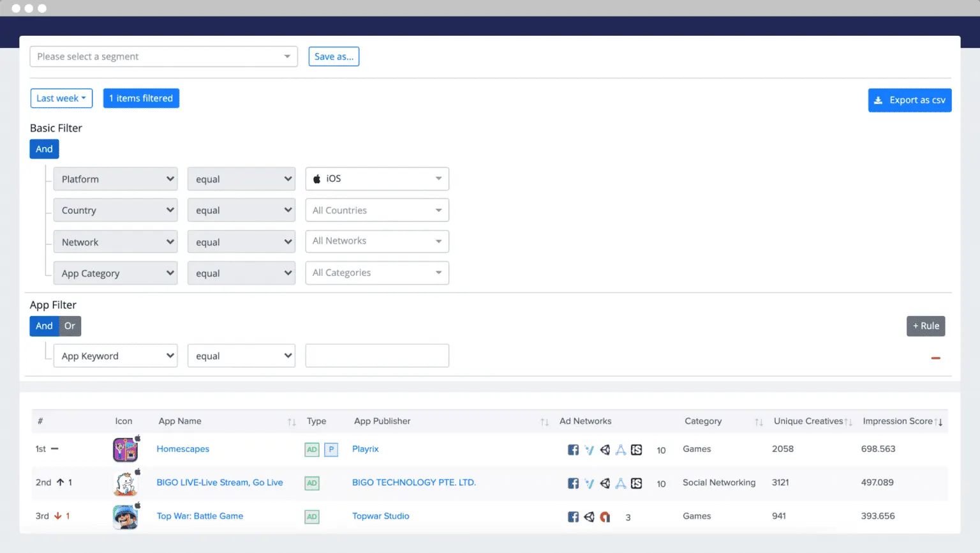This screenshot has width=980, height=553.
Task: Click the Facebook network icon in BIGO LIVE row
Action: click(x=573, y=483)
